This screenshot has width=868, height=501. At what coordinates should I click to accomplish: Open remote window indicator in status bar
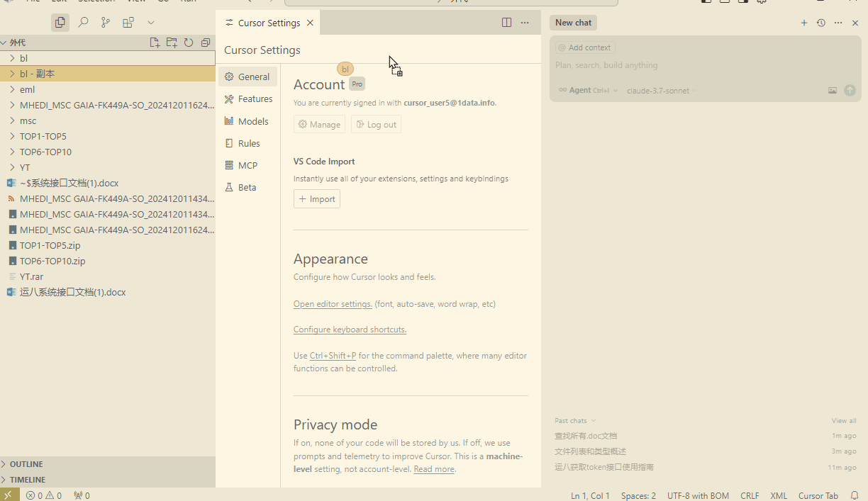9,495
